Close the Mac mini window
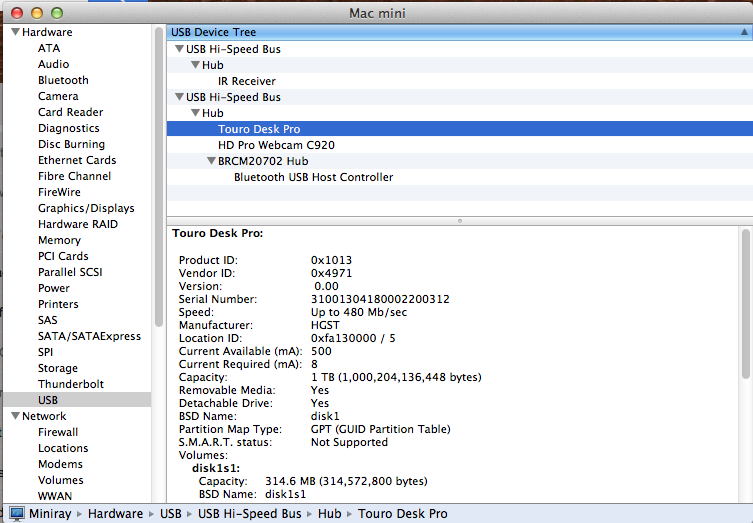The height and width of the screenshot is (523, 753). tap(17, 13)
